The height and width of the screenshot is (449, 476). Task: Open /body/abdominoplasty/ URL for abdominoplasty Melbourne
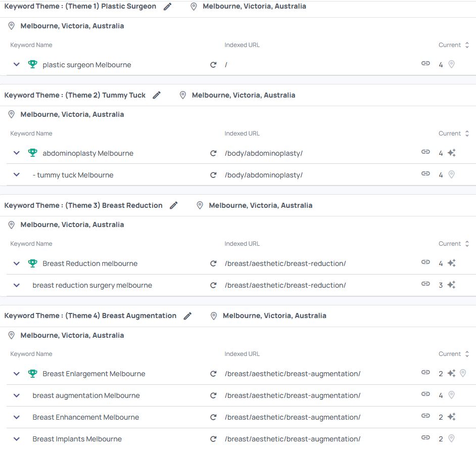(x=263, y=153)
